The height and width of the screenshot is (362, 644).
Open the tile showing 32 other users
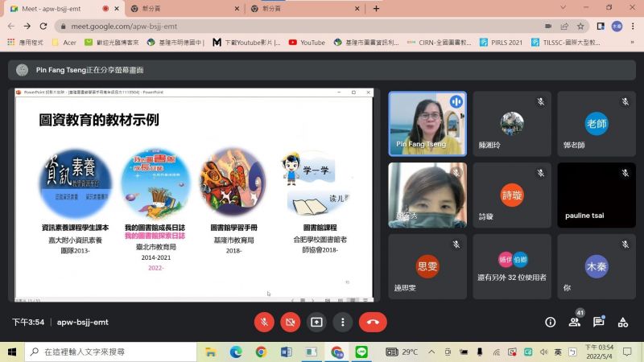[511, 266]
